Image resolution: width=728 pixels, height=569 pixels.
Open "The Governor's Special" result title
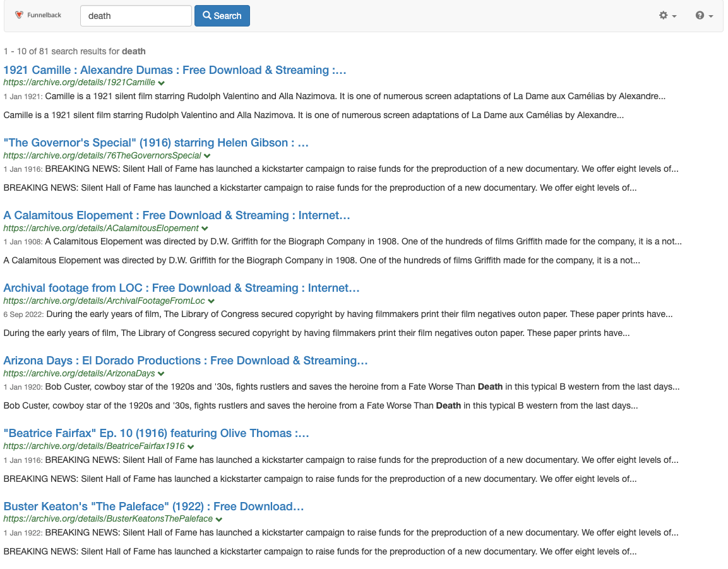pyautogui.click(x=156, y=143)
